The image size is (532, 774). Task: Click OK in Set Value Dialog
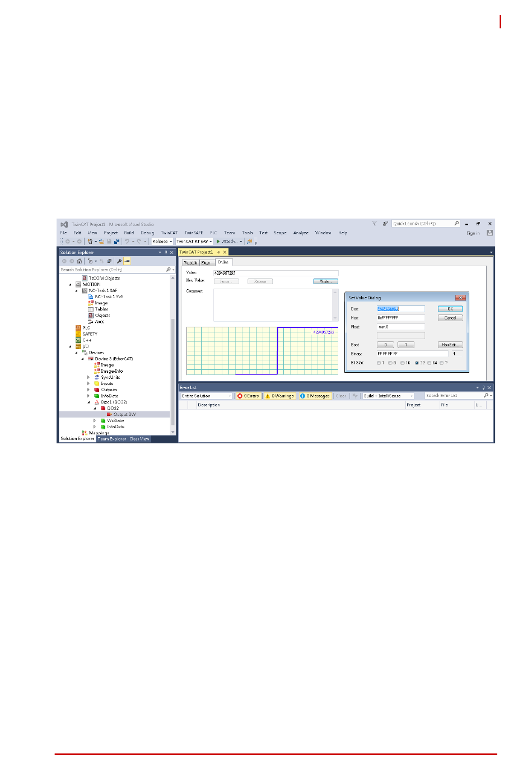click(450, 309)
